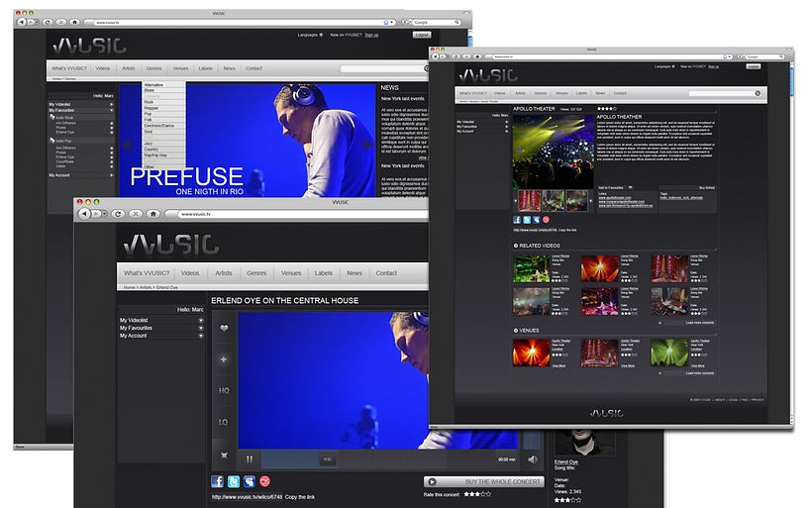
Task: Click the red Last.fm icon under the player
Action: [x=264, y=481]
